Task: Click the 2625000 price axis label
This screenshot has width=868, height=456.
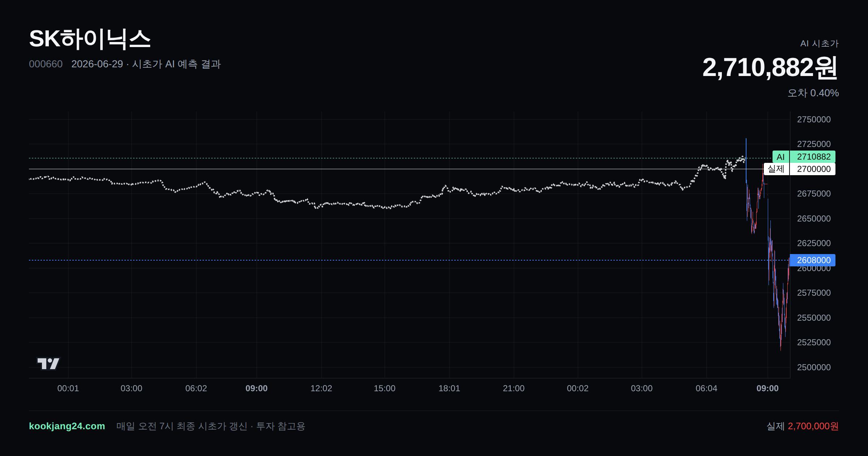Action: pos(814,243)
